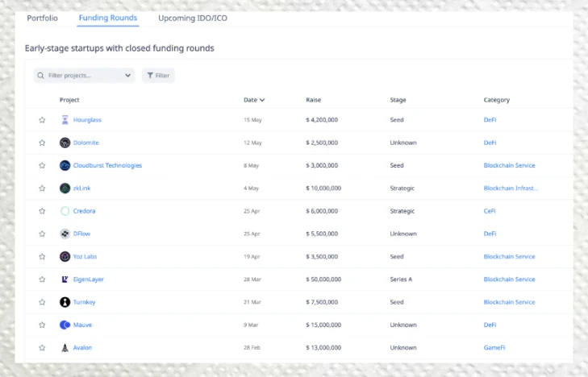Star the Dolomite project as favorite

point(42,143)
